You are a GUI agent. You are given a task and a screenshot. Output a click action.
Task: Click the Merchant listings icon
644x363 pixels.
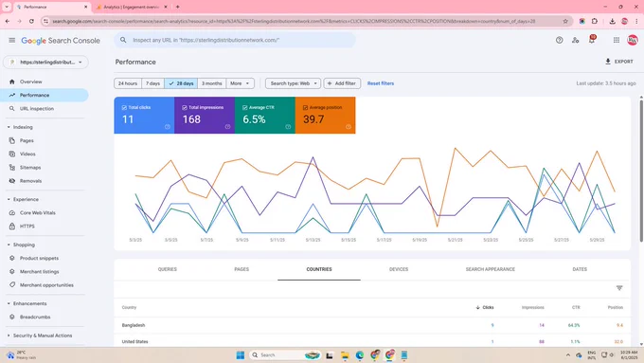12,272
